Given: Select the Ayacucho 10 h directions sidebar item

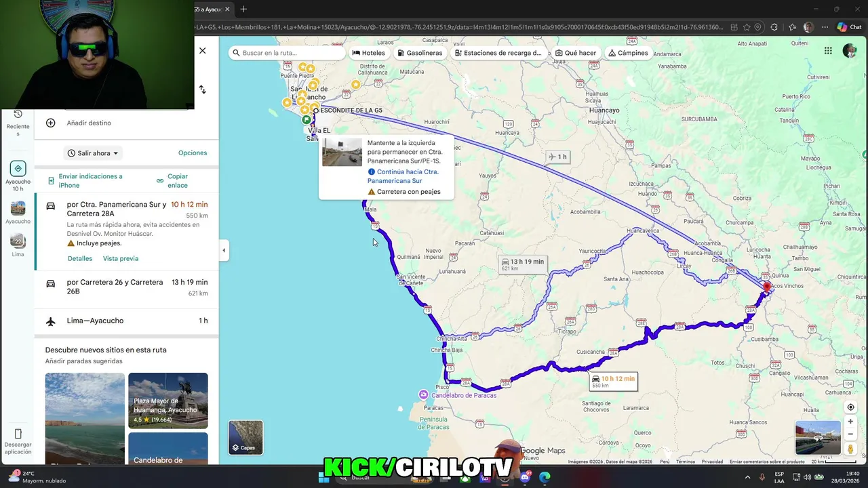Looking at the screenshot, I should click(x=18, y=176).
